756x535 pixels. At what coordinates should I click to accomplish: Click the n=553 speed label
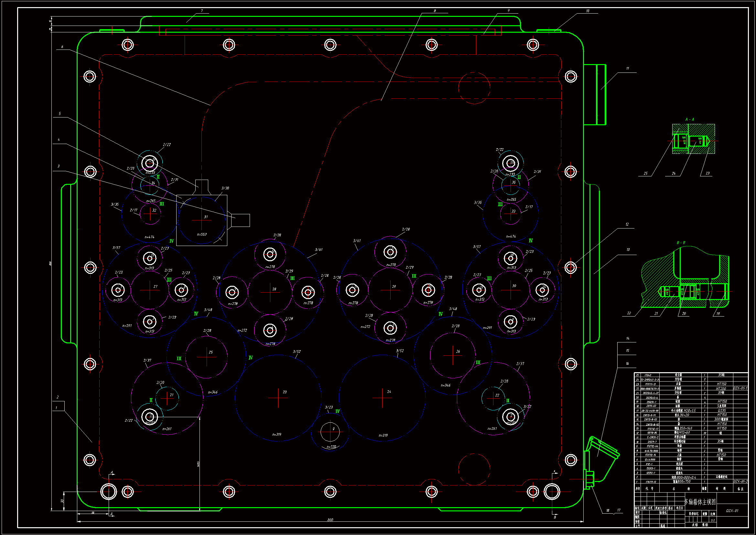coord(201,234)
